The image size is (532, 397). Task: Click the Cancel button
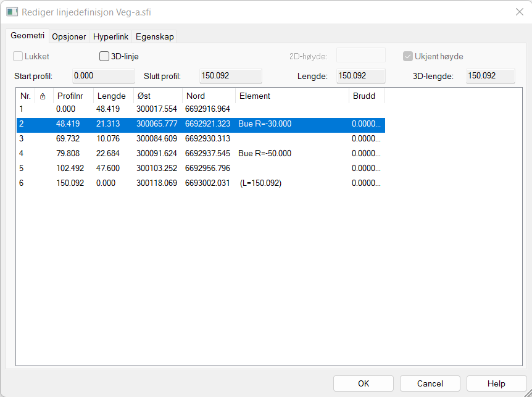(430, 383)
